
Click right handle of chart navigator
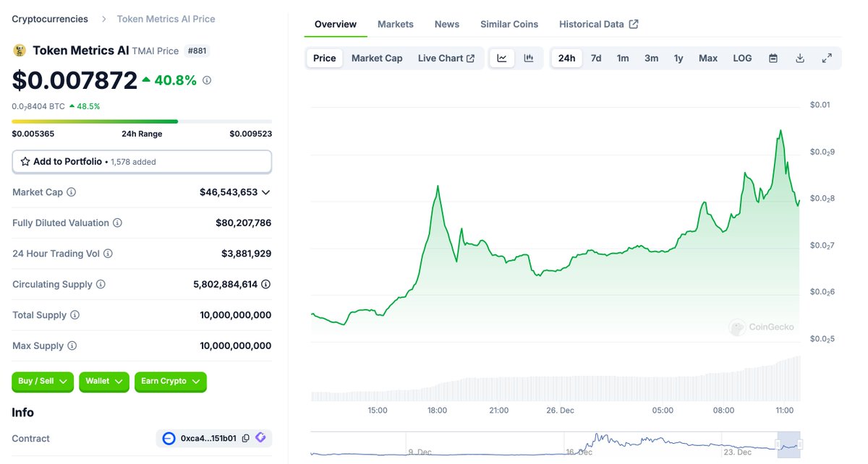(801, 444)
